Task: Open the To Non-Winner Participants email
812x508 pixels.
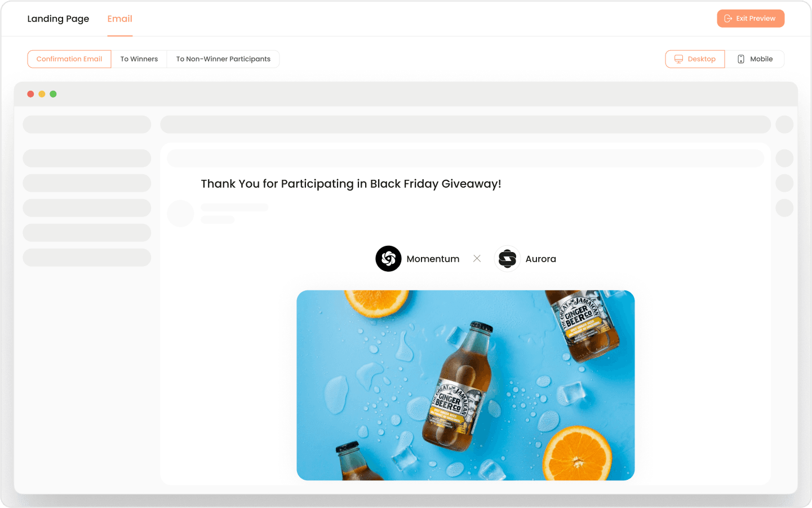Action: 223,59
